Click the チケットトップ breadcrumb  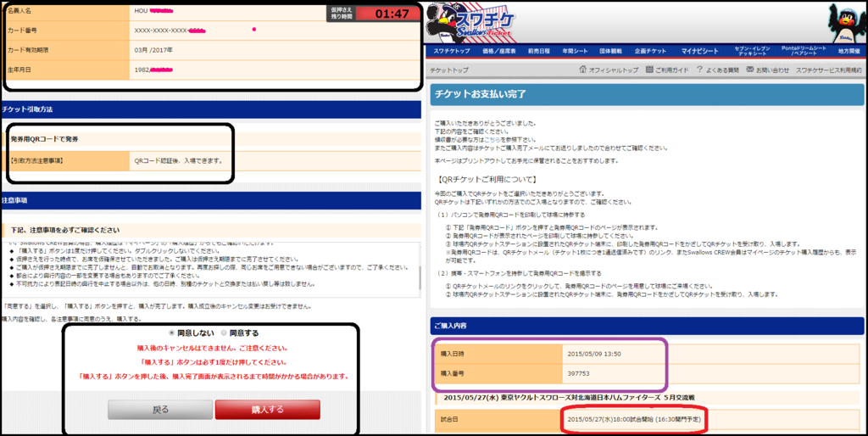(449, 70)
